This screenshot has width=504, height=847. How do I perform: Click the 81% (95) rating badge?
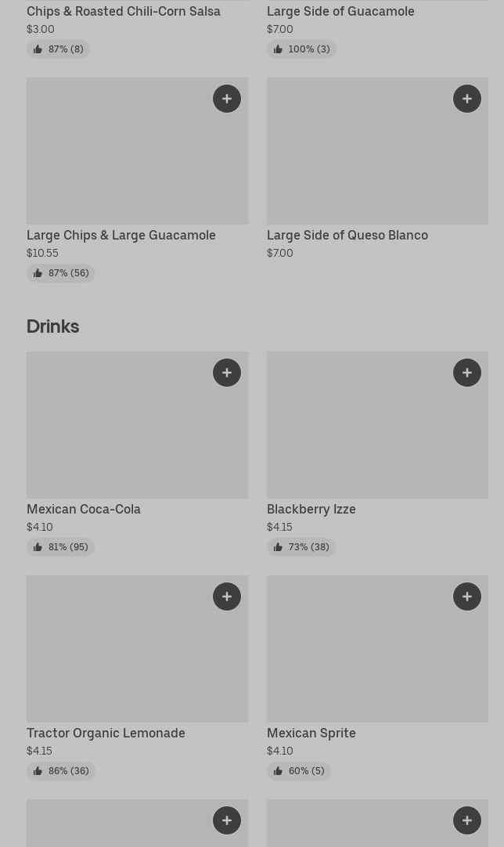pyautogui.click(x=60, y=547)
